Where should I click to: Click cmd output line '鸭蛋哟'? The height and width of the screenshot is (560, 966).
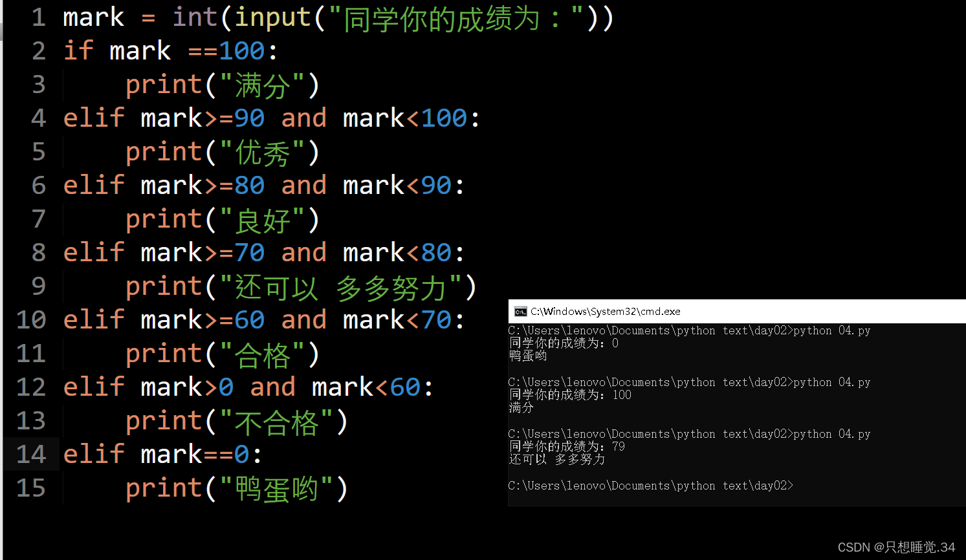click(528, 356)
